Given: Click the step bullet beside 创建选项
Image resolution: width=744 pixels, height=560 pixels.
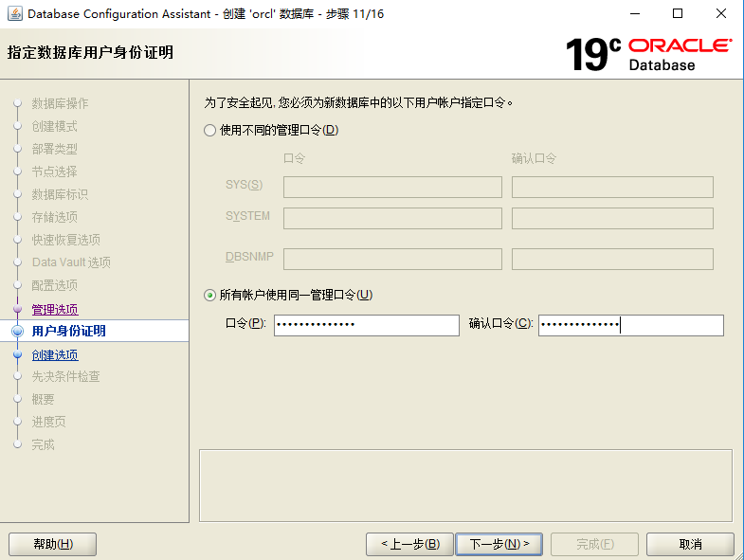Looking at the screenshot, I should (x=17, y=355).
